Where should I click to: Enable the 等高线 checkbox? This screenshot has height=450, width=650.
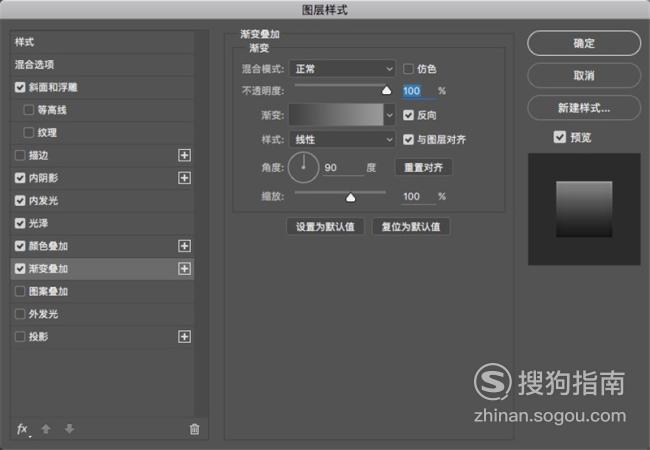(29, 110)
